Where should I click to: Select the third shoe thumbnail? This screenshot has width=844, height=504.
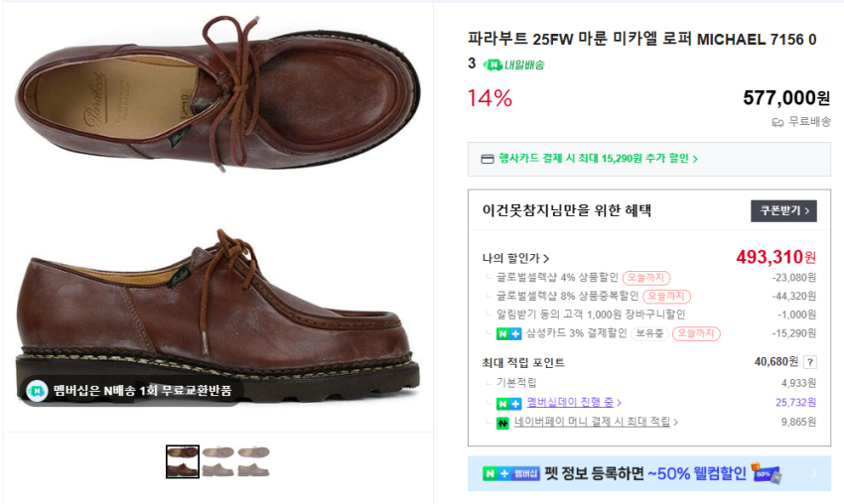[x=253, y=461]
